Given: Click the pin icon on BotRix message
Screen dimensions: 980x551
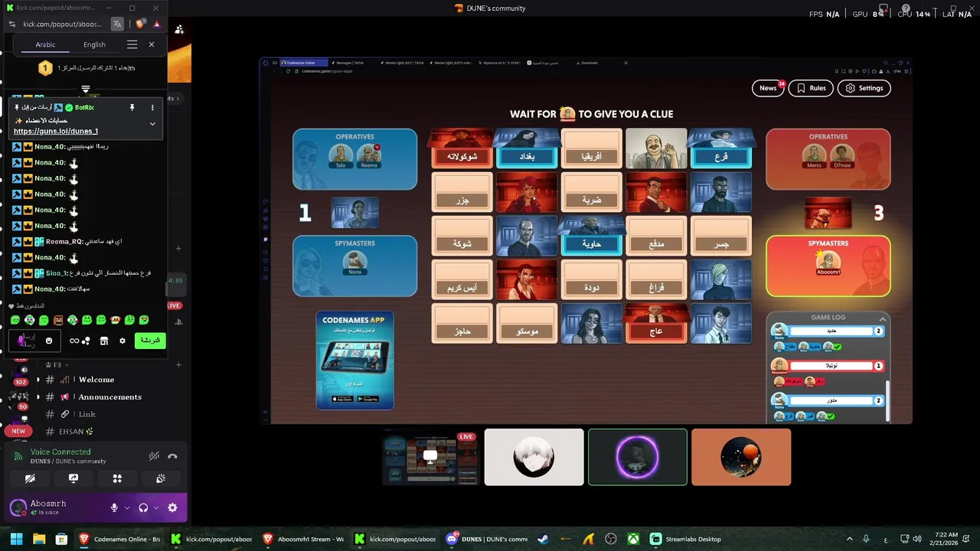Looking at the screenshot, I should [132, 108].
